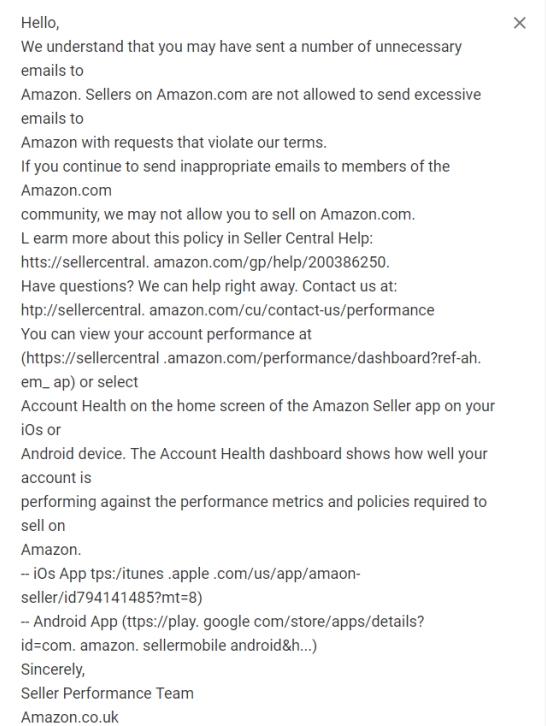Open the contact-us/performance URL

[227, 310]
